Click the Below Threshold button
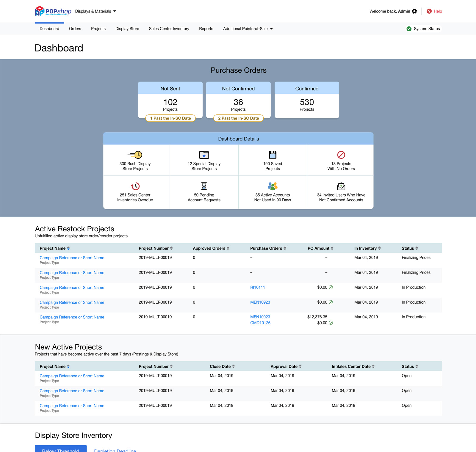 [x=61, y=449]
